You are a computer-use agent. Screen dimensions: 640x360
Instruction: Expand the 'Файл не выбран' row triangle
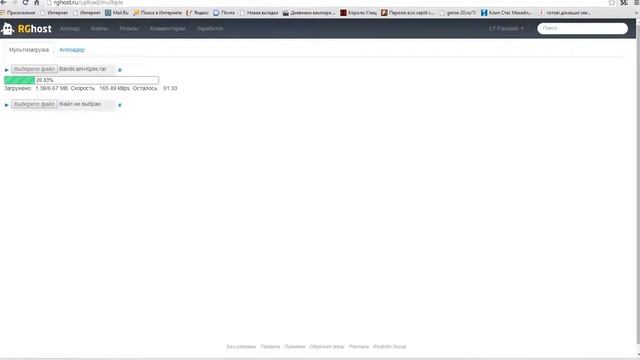click(7, 105)
